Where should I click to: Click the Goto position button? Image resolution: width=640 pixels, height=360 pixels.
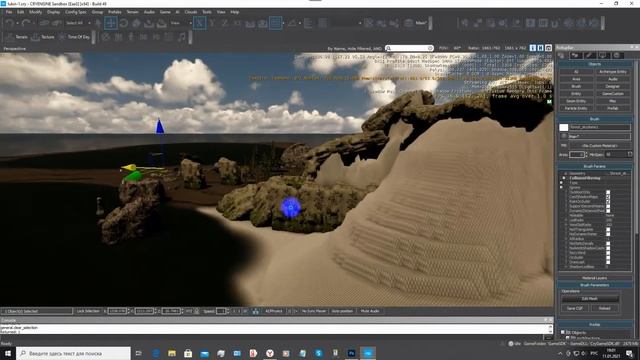(342, 311)
